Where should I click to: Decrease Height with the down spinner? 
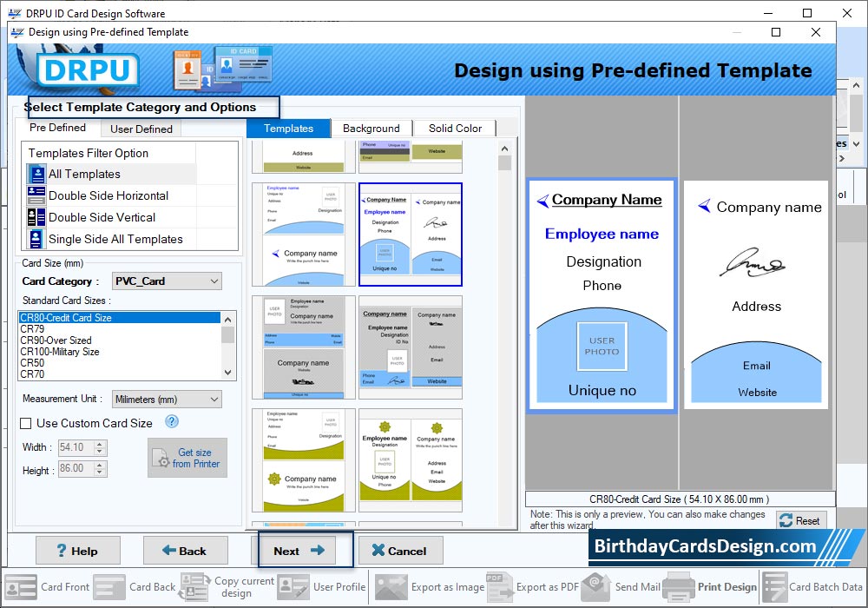pyautogui.click(x=100, y=473)
